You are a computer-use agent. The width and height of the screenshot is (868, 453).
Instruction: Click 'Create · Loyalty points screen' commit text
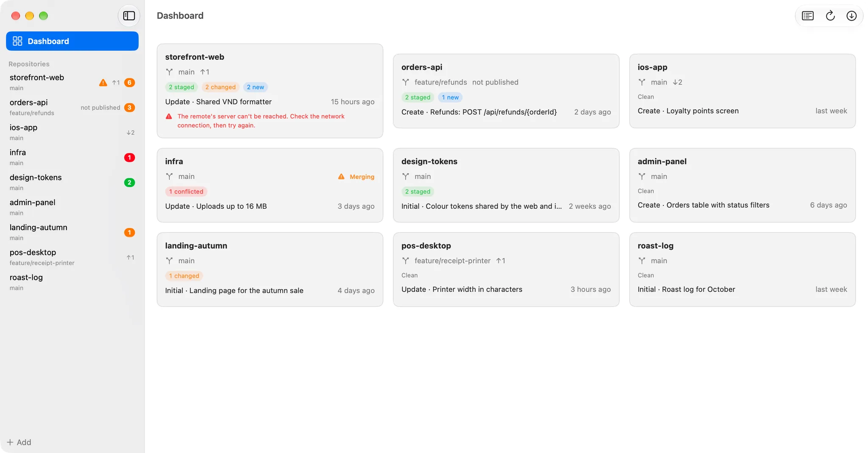pos(688,111)
